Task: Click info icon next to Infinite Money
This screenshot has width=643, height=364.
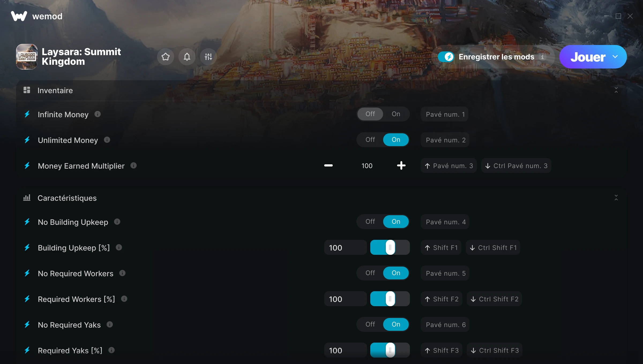Action: coord(98,114)
